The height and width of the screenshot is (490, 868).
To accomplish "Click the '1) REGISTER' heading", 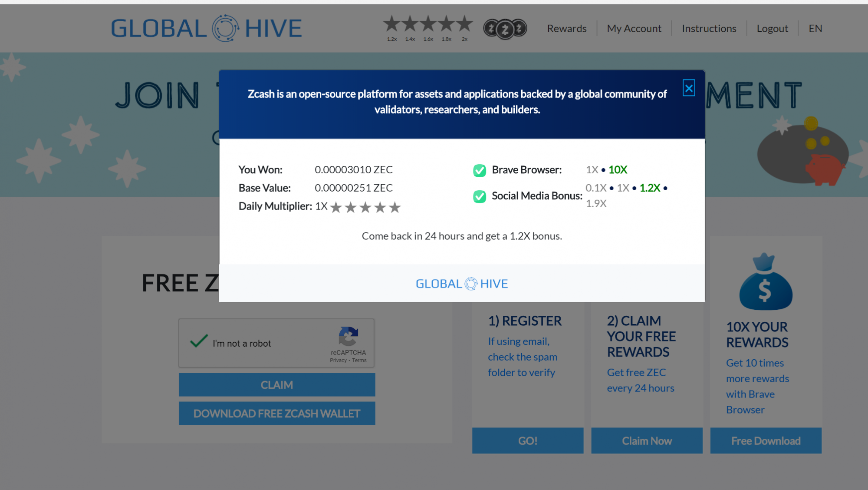I will (525, 321).
